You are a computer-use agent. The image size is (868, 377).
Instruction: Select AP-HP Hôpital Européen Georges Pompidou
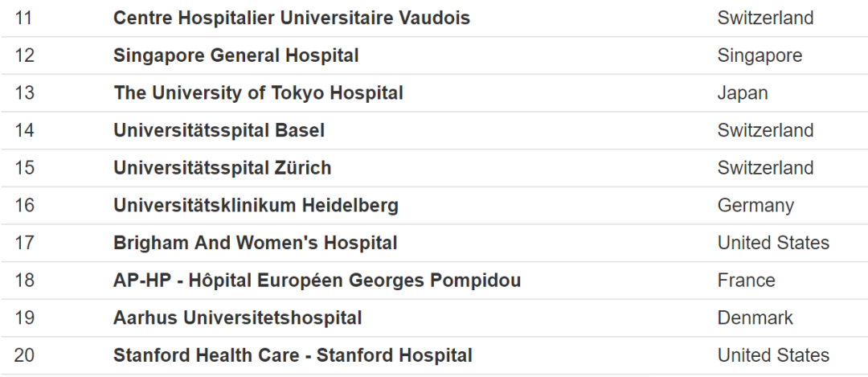tap(317, 281)
